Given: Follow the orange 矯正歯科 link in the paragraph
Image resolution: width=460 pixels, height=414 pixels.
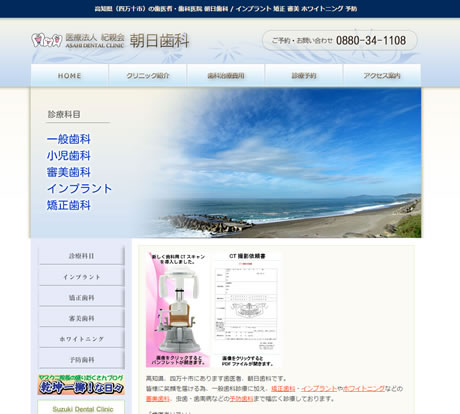Looking at the screenshot, I should click(x=283, y=389).
